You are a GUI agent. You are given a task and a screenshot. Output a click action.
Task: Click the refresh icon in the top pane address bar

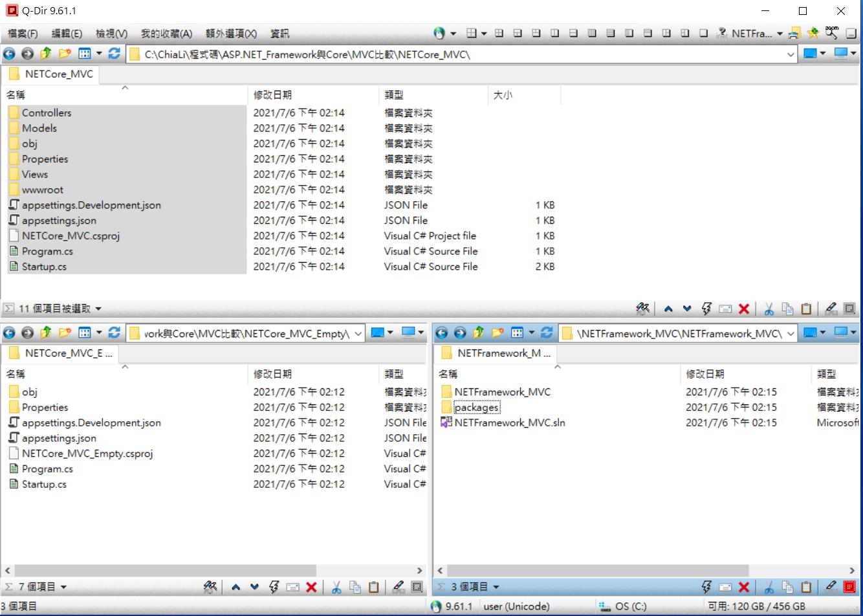coord(115,54)
